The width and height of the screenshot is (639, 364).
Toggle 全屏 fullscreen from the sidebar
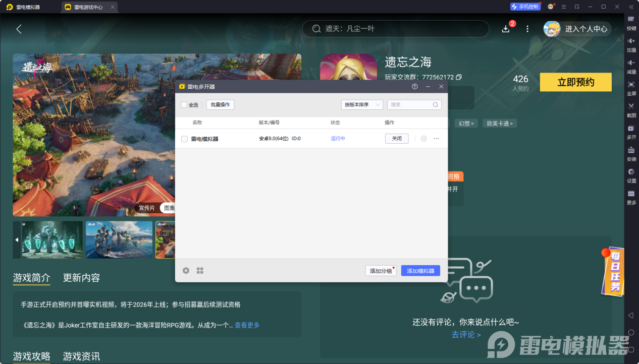[631, 88]
